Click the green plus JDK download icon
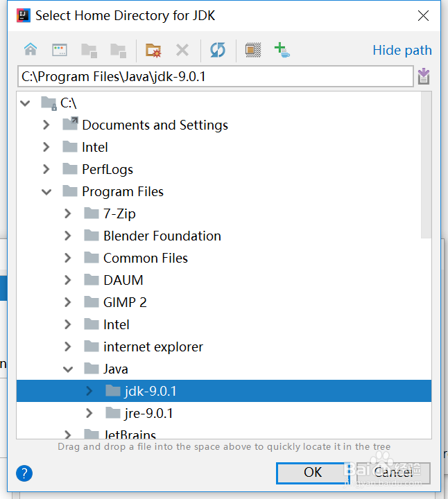Screen dimensions: 448x499 coord(282,50)
